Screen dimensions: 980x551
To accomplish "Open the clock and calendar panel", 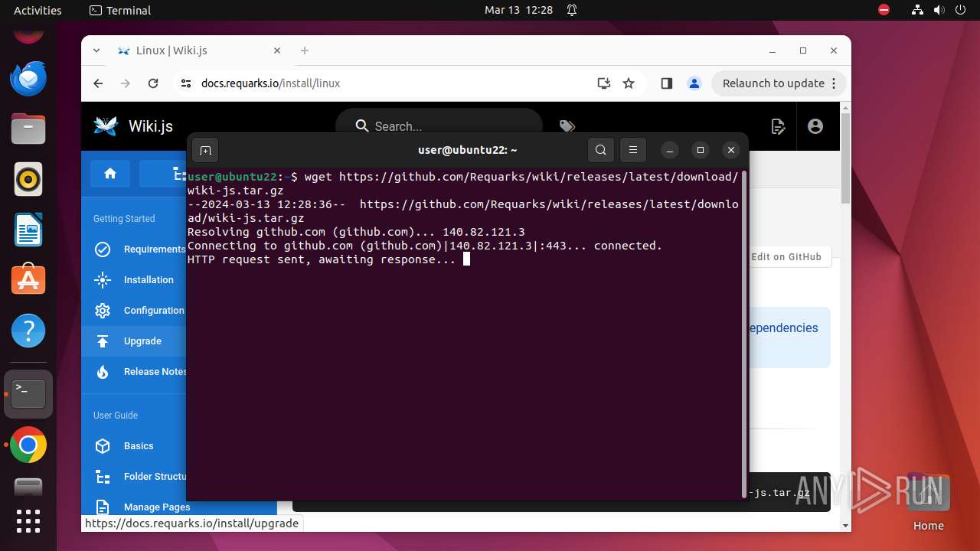I will [518, 11].
